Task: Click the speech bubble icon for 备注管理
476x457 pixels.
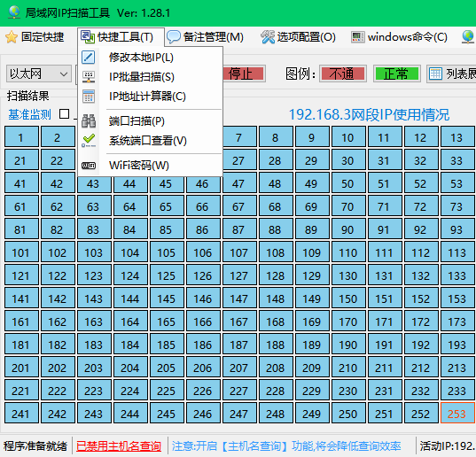Action: pos(174,37)
